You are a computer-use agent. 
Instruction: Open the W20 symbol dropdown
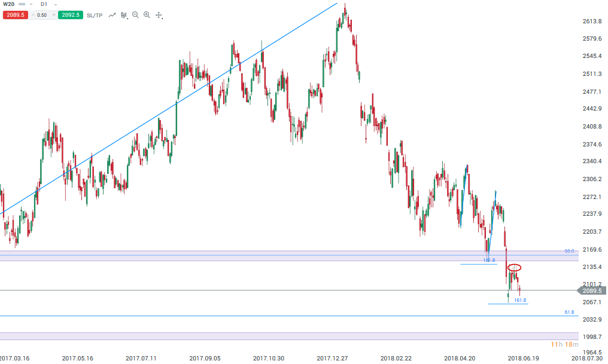(31, 4)
